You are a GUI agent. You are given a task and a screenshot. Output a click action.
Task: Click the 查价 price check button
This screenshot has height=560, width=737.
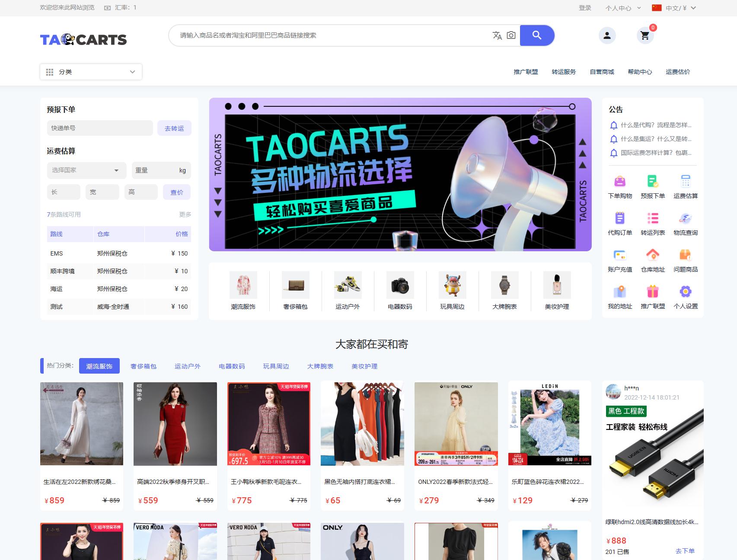177,192
